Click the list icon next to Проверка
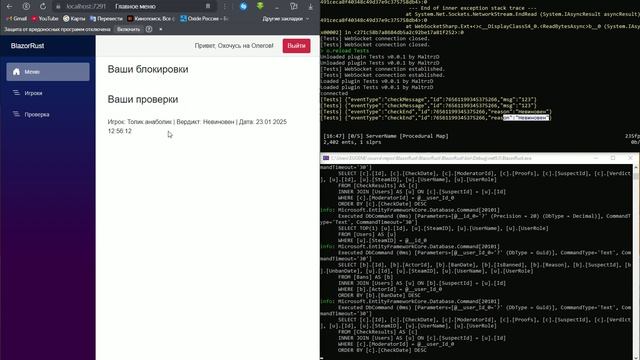The image size is (640, 360). click(x=16, y=114)
